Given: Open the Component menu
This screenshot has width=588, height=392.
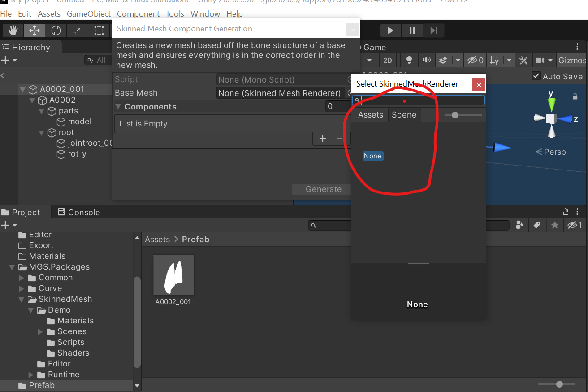Looking at the screenshot, I should point(138,14).
